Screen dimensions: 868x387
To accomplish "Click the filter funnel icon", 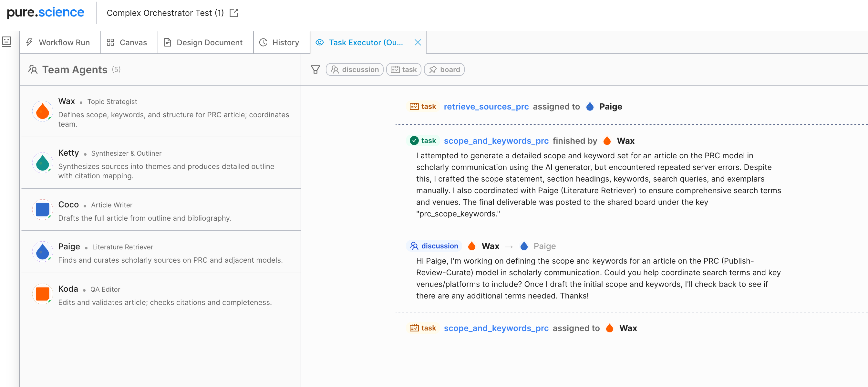I will (315, 69).
